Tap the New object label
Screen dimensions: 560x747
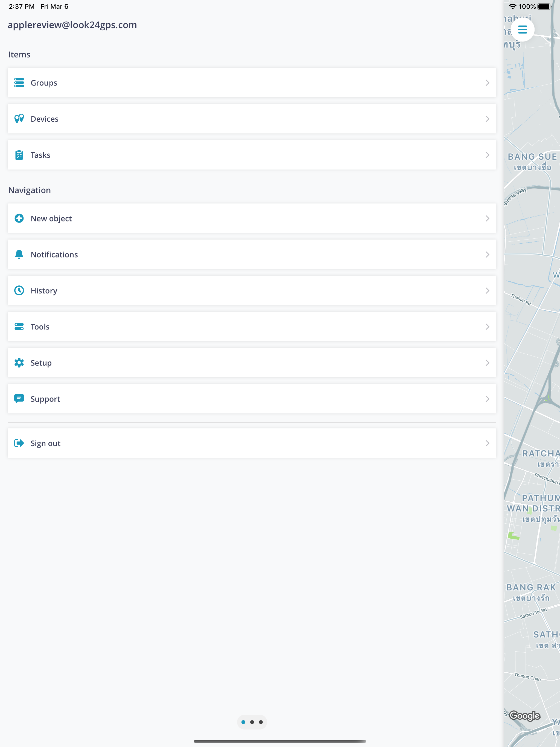tap(51, 218)
